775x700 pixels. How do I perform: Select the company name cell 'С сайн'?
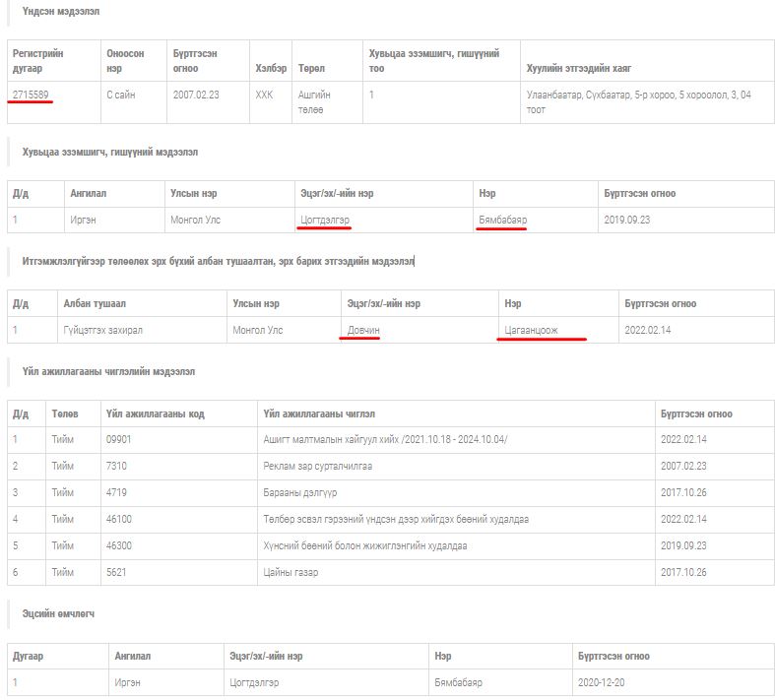click(x=124, y=95)
